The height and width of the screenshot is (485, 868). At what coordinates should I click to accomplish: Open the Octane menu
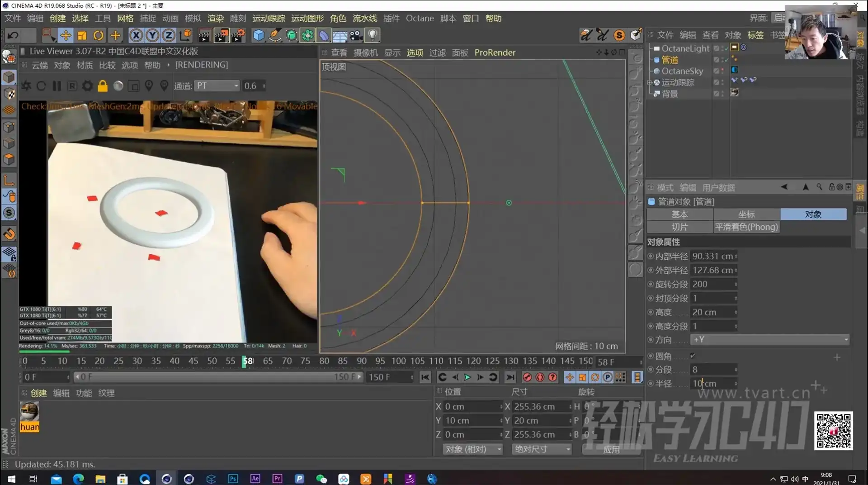click(420, 18)
